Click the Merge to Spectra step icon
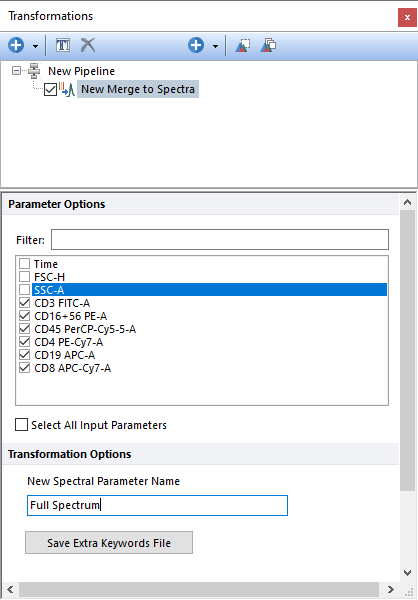The image size is (418, 600). pos(67,89)
